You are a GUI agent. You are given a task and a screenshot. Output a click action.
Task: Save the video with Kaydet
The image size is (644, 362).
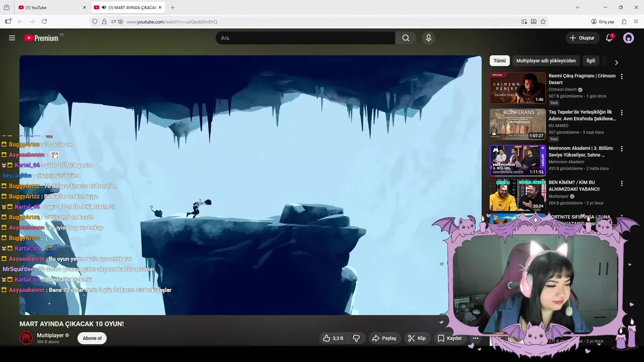coord(449,338)
